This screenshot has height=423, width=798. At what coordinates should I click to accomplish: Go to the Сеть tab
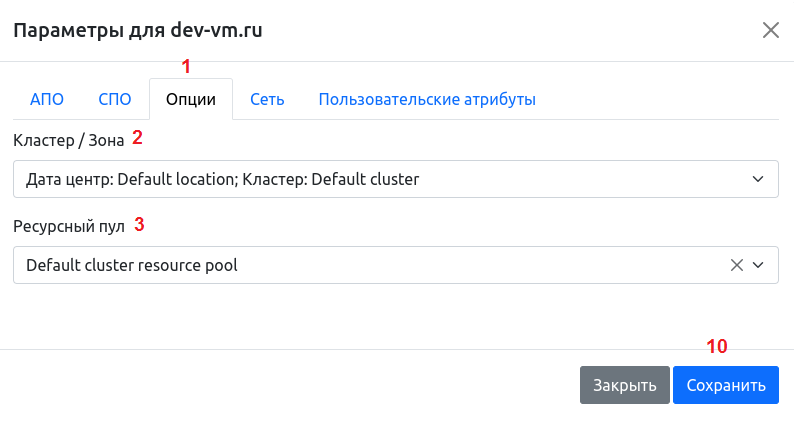point(267,100)
